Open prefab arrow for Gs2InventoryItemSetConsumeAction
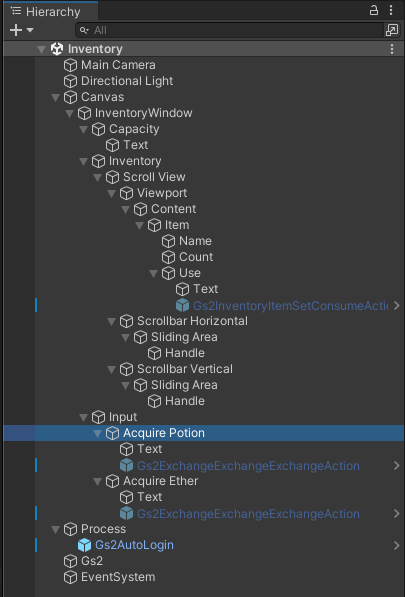This screenshot has width=405, height=597. 397,305
